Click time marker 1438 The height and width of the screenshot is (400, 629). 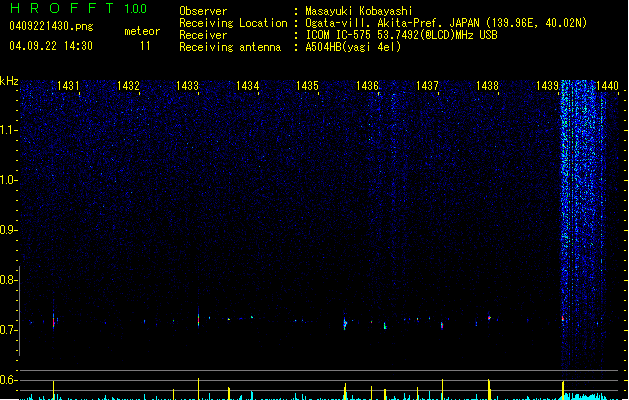click(487, 86)
